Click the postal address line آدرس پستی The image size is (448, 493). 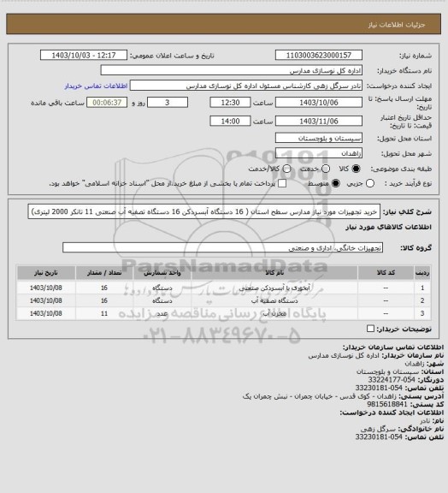point(343,396)
